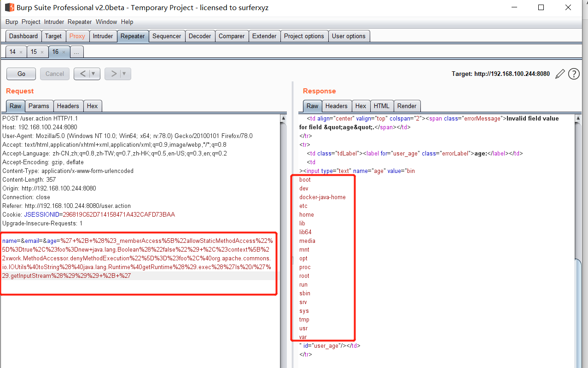This screenshot has height=368, width=588.
Task: Switch to the Response Hex tab
Action: pos(361,106)
